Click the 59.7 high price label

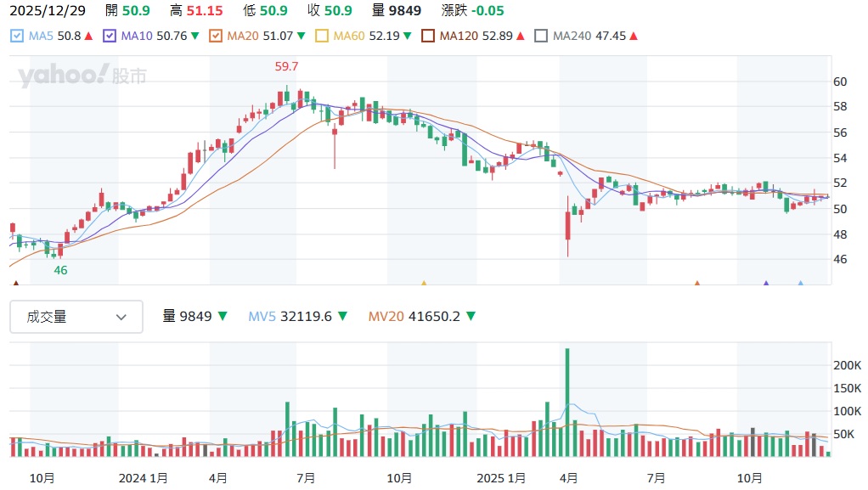(x=286, y=66)
